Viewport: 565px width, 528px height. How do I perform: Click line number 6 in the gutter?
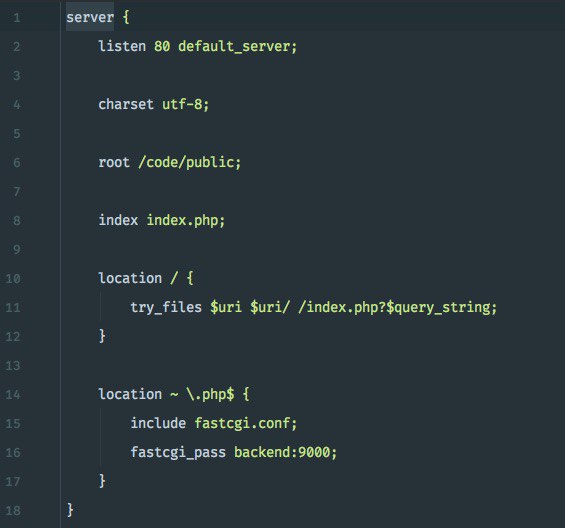click(x=17, y=163)
